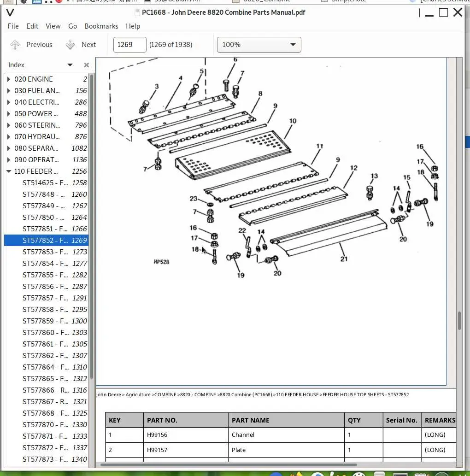Viewport: 470px width, 476px height.
Task: Collapse the 110 FEEDER section
Action: pos(8,171)
